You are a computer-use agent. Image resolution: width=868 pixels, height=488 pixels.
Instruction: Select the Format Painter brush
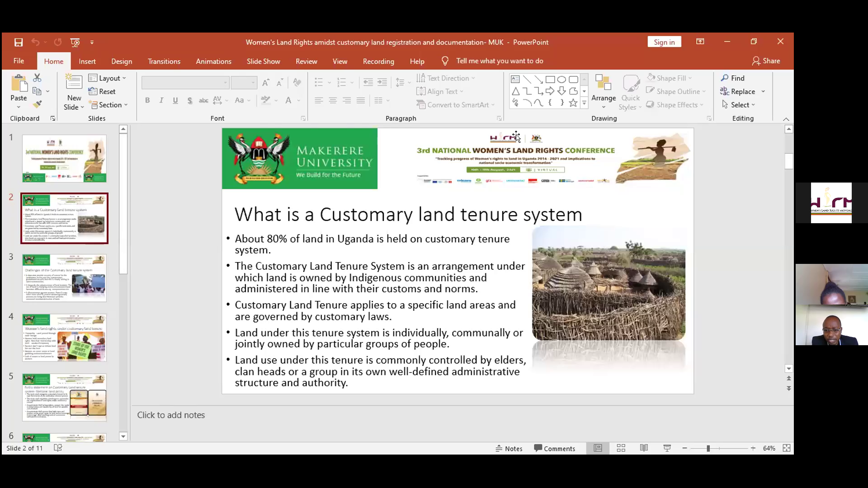coord(37,105)
